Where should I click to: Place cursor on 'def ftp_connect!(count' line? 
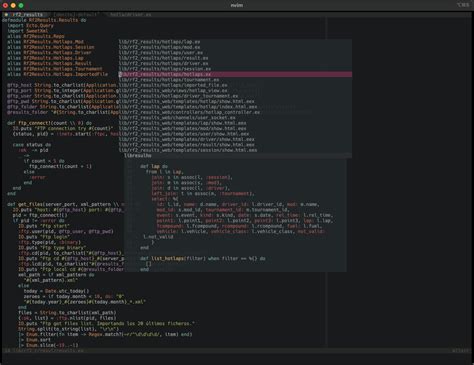[x=49, y=123]
